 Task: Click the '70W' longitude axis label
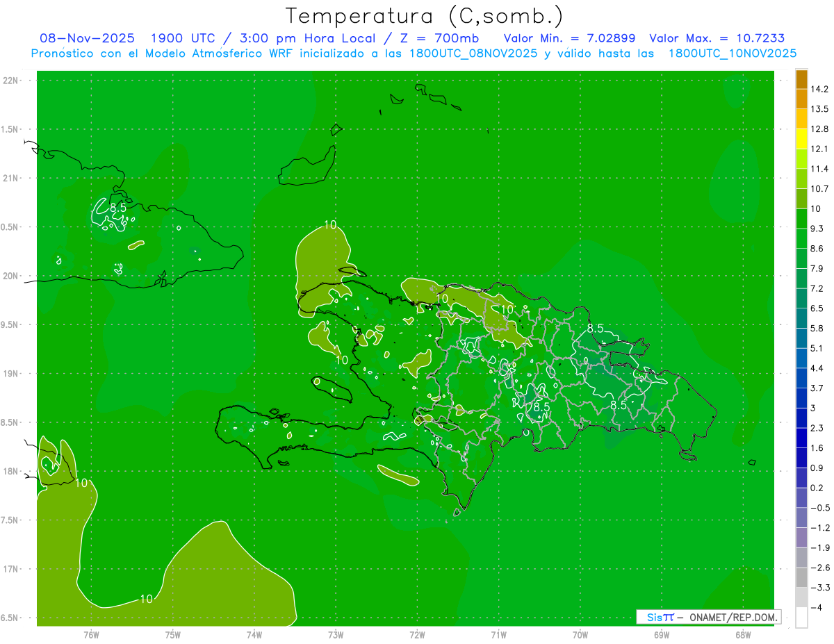pyautogui.click(x=580, y=635)
